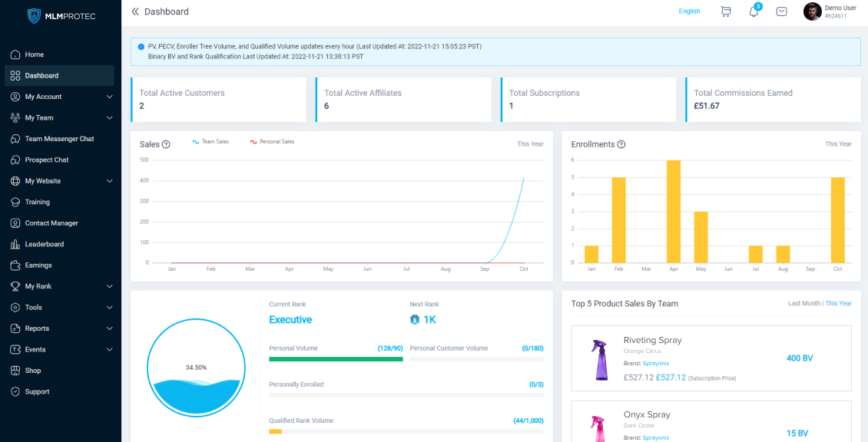Viewport: 868px width, 442px height.
Task: Change language via English link
Action: point(689,12)
